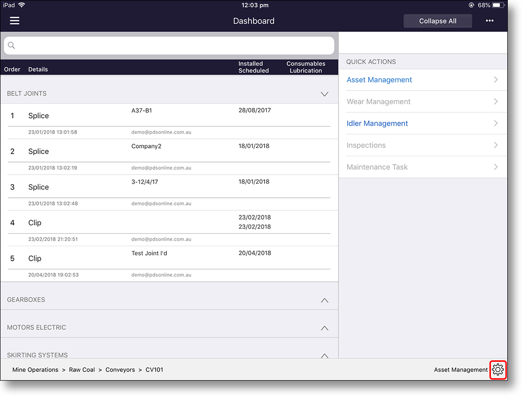
Task: Click timestamp 20/04/2018 19:02:53
Action: 53,275
